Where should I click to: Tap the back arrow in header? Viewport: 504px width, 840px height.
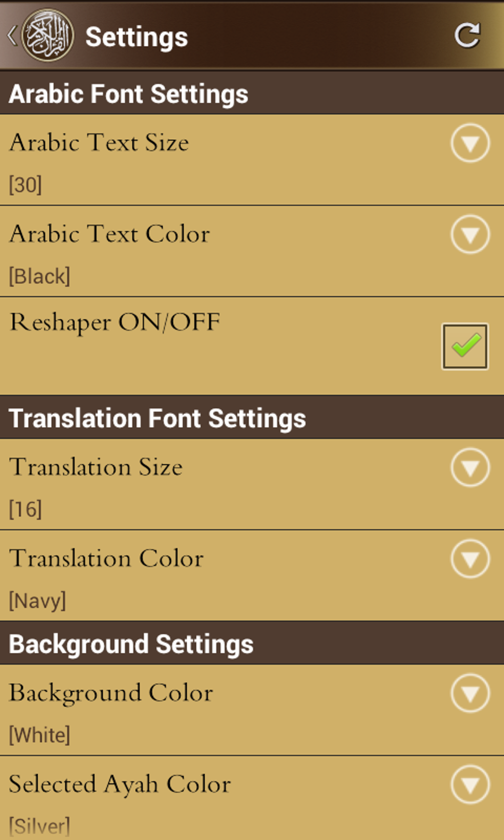click(12, 36)
